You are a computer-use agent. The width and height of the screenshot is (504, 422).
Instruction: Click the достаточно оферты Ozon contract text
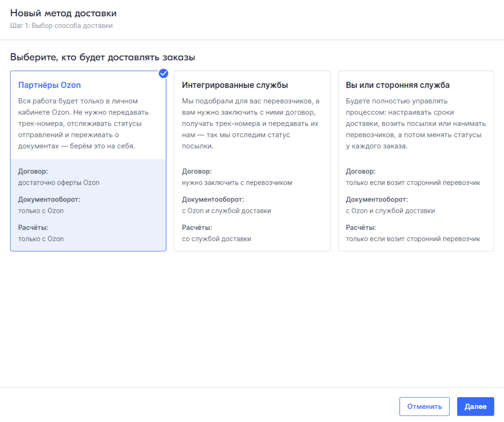(x=59, y=183)
